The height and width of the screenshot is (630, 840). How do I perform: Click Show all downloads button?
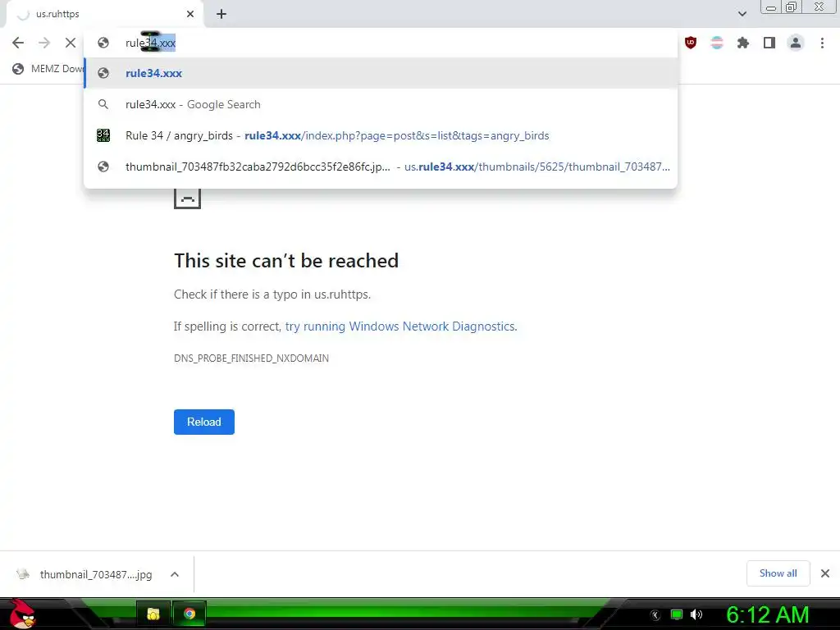[778, 573]
